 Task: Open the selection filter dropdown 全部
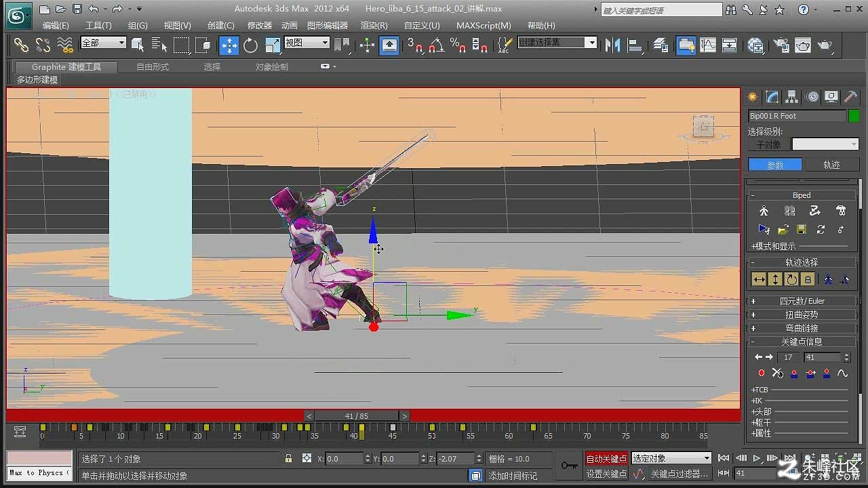coord(103,43)
